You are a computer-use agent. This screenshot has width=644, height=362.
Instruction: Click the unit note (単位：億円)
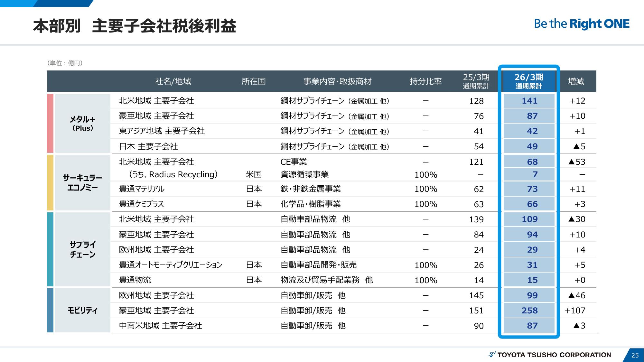[65, 63]
